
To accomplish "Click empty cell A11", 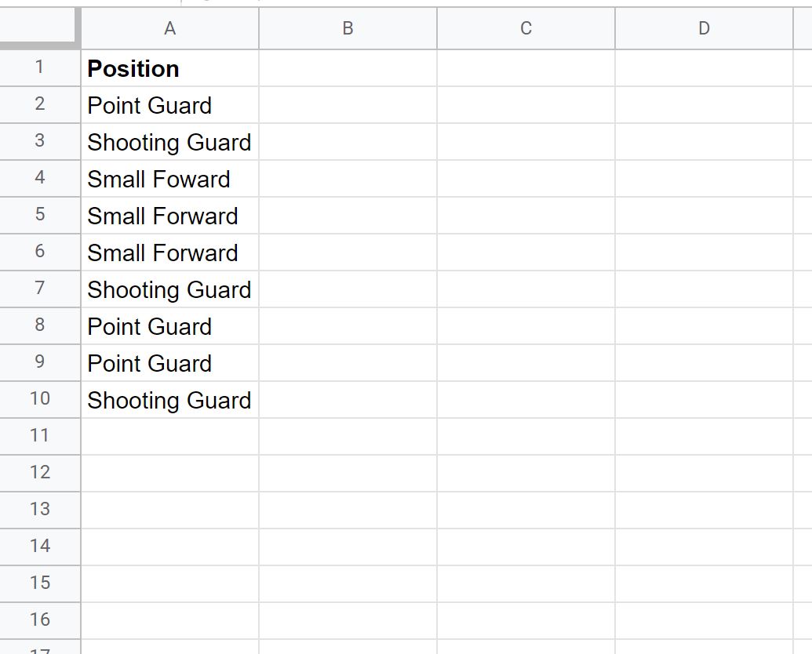I will (170, 437).
